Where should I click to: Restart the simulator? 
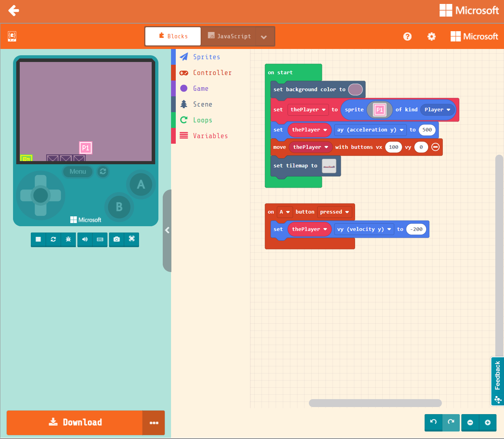point(53,240)
